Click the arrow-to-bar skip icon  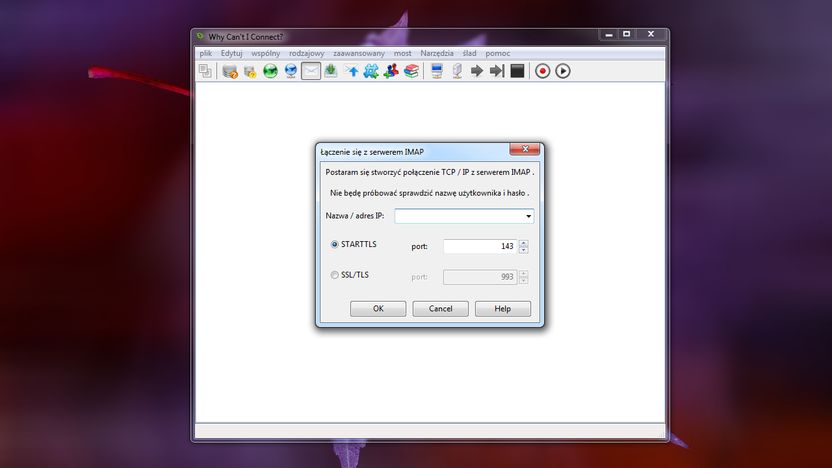[x=497, y=71]
